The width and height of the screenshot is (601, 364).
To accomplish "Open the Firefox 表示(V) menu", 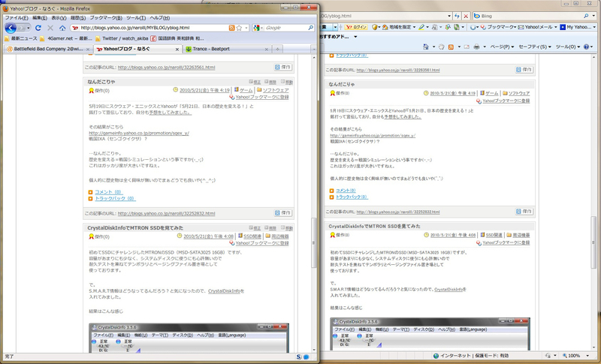I will coord(59,17).
